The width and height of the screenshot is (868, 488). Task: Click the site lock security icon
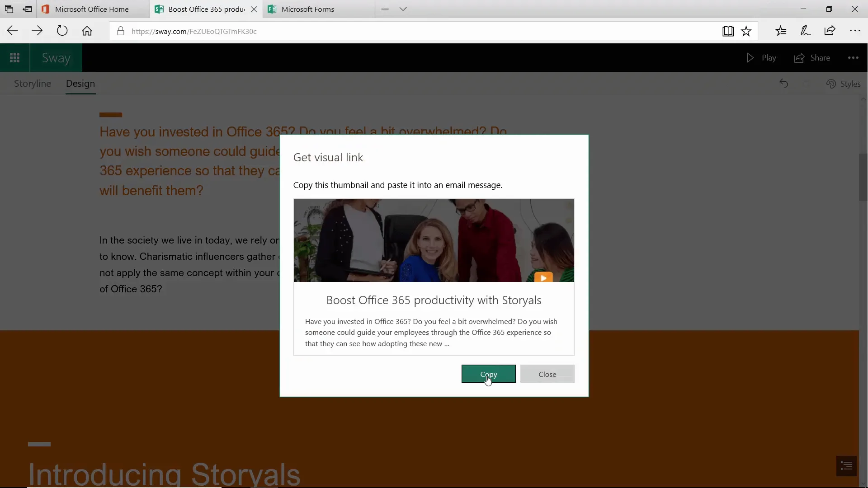point(120,31)
